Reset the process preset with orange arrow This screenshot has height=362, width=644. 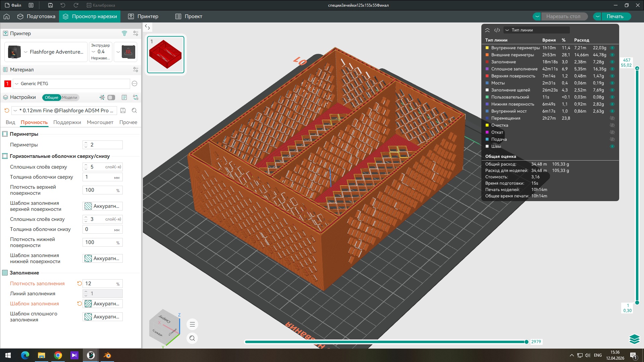(x=7, y=110)
